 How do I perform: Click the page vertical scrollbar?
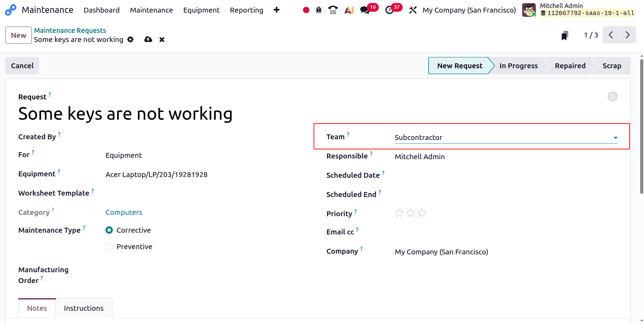click(x=642, y=126)
